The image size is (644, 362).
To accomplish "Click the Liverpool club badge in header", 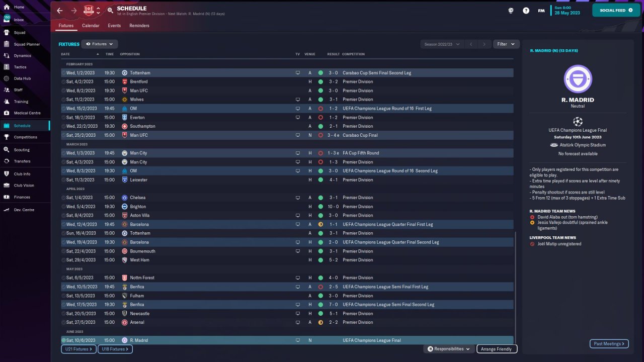I will (x=89, y=11).
